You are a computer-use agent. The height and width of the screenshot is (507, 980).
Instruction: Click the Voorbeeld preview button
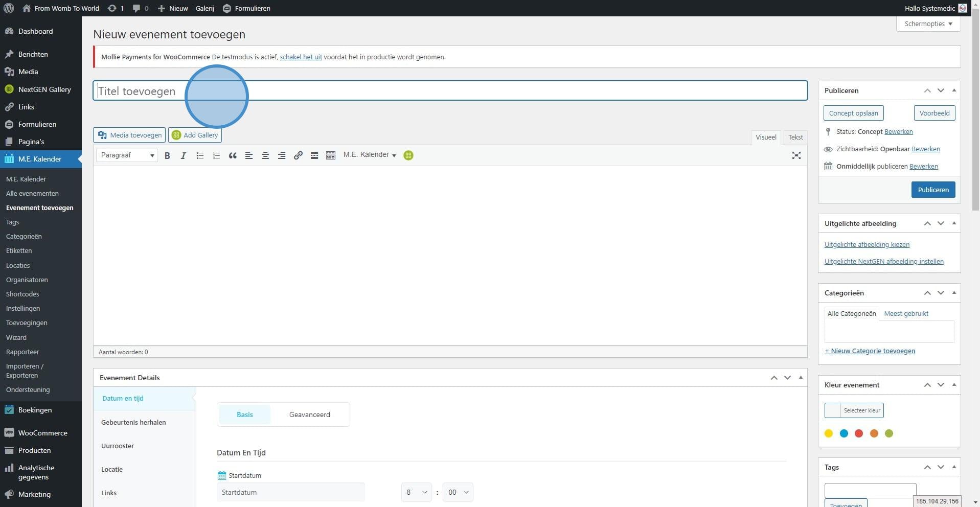[x=935, y=113]
